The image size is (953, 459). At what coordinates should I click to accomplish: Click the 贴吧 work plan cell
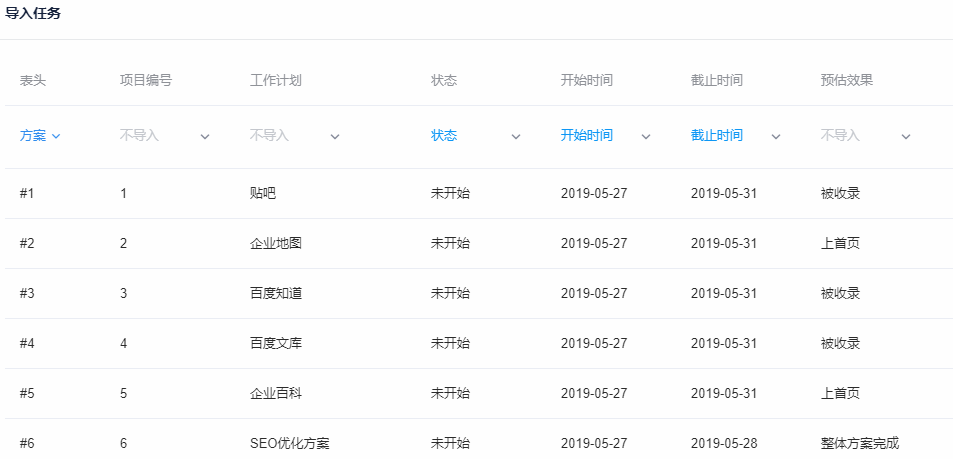pos(263,194)
